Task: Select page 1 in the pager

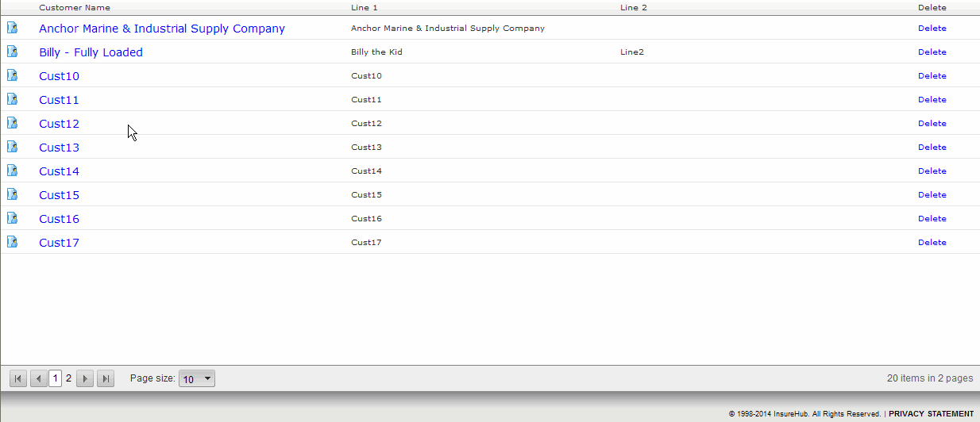Action: pos(56,378)
